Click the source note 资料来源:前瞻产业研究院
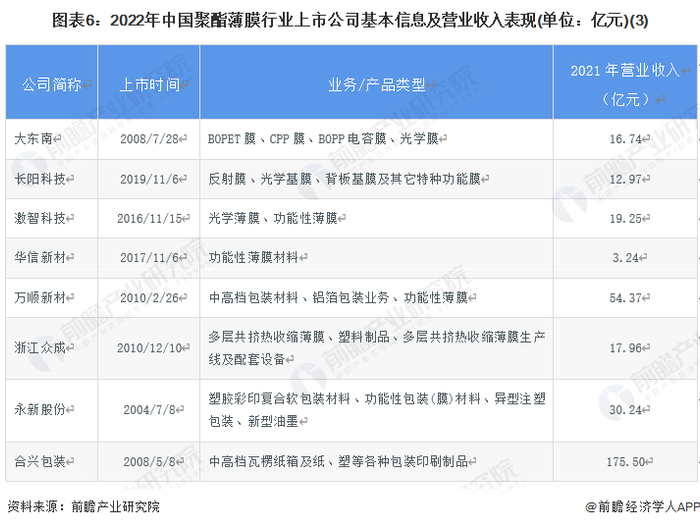 [83, 506]
